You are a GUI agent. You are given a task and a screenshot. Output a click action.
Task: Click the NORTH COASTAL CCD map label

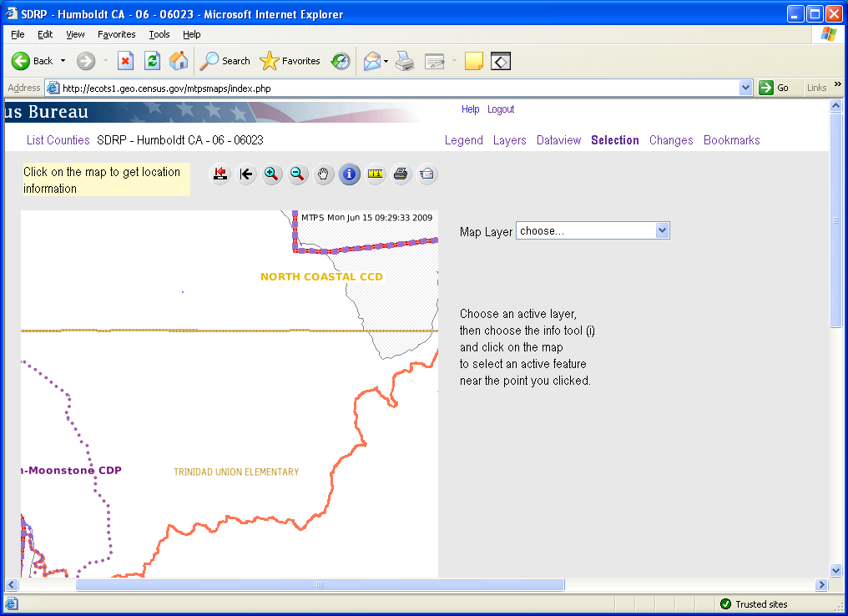click(322, 276)
